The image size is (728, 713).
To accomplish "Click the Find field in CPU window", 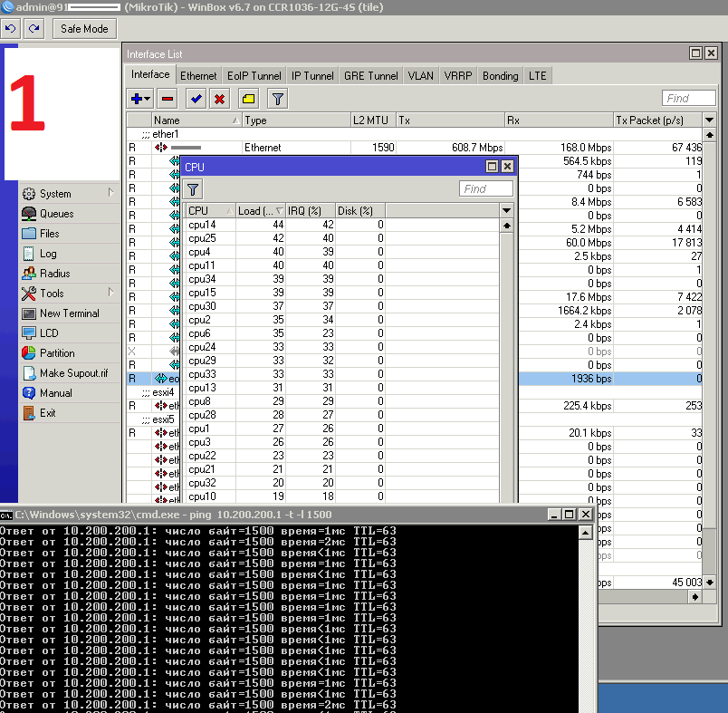I will point(486,188).
